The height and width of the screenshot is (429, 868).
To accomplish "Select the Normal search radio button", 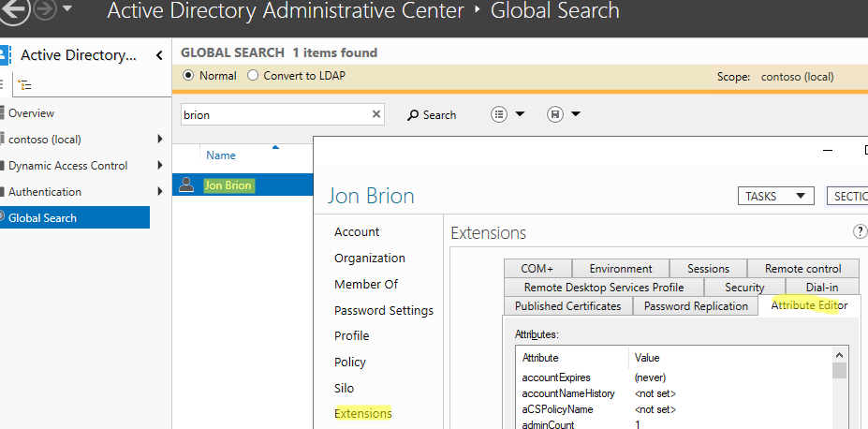I will point(188,75).
